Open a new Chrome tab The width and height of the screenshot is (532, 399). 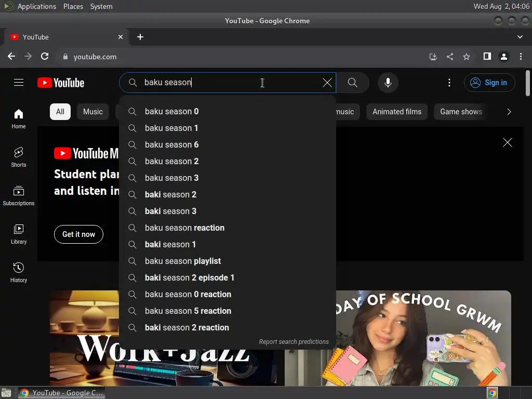click(x=140, y=37)
